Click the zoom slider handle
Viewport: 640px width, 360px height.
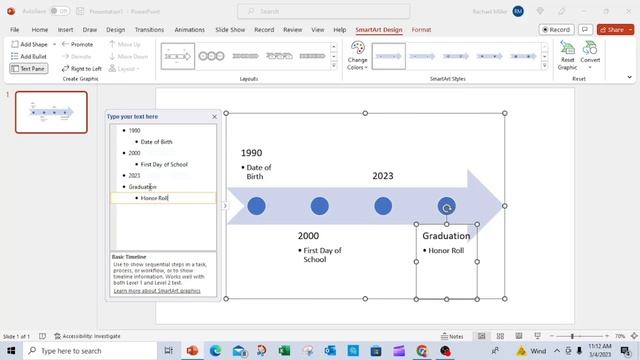[x=572, y=336]
